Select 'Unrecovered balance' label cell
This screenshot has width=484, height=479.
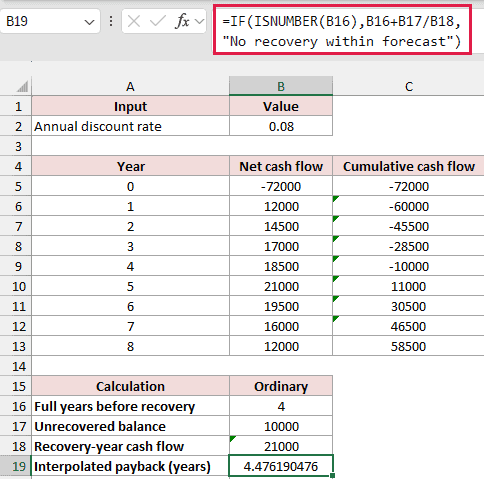(130, 426)
